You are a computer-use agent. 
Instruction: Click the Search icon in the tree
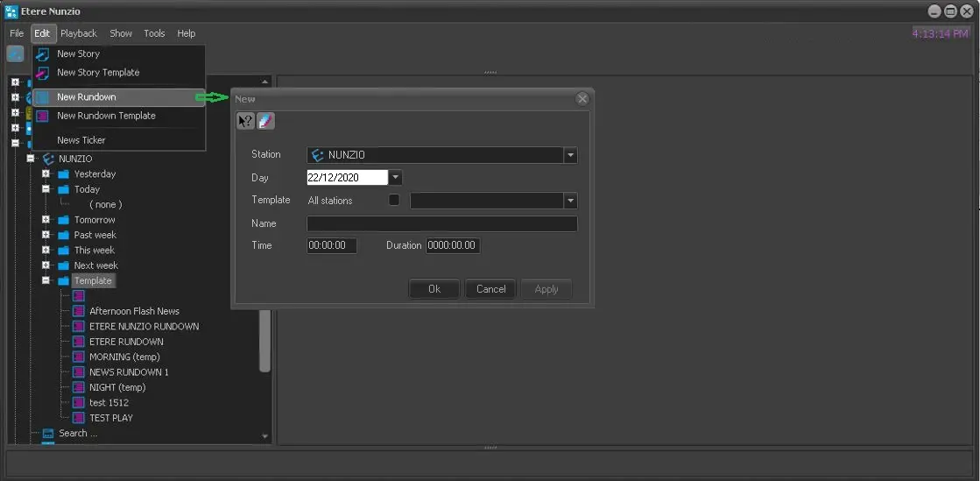(48, 433)
